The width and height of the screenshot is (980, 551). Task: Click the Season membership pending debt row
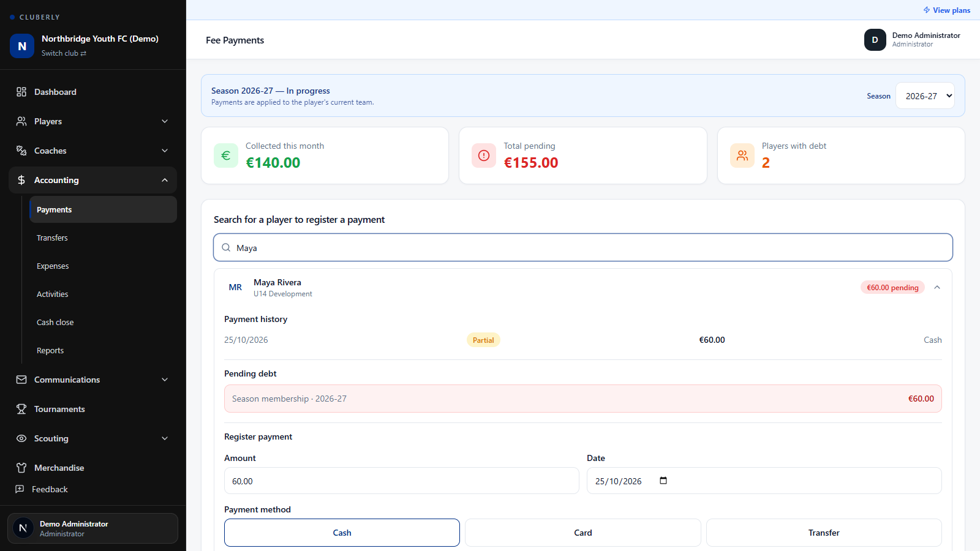(583, 399)
